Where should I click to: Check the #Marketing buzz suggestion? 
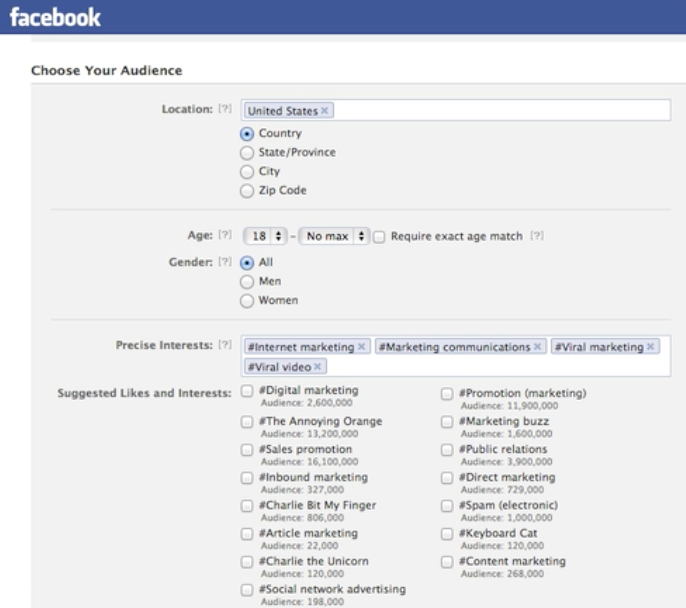point(447,422)
